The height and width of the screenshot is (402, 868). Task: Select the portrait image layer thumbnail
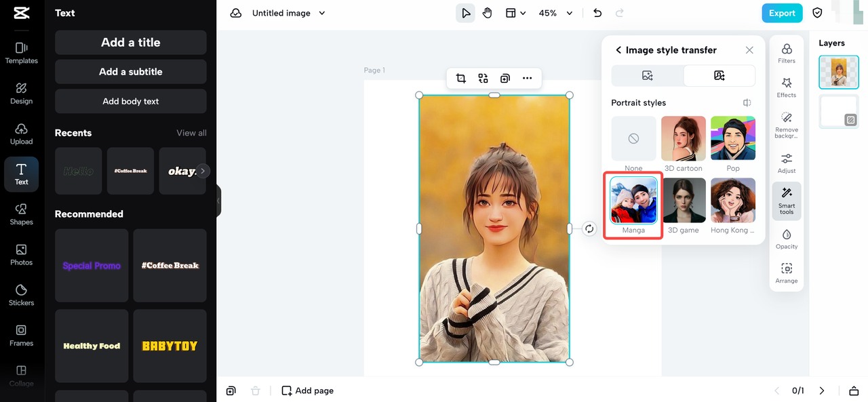839,72
